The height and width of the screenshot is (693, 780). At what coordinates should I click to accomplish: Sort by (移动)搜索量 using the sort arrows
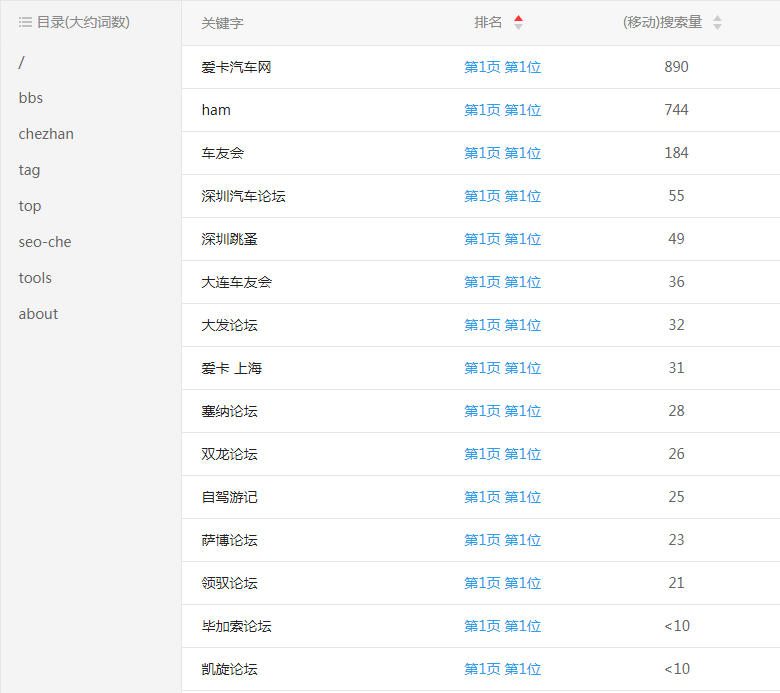pyautogui.click(x=717, y=23)
